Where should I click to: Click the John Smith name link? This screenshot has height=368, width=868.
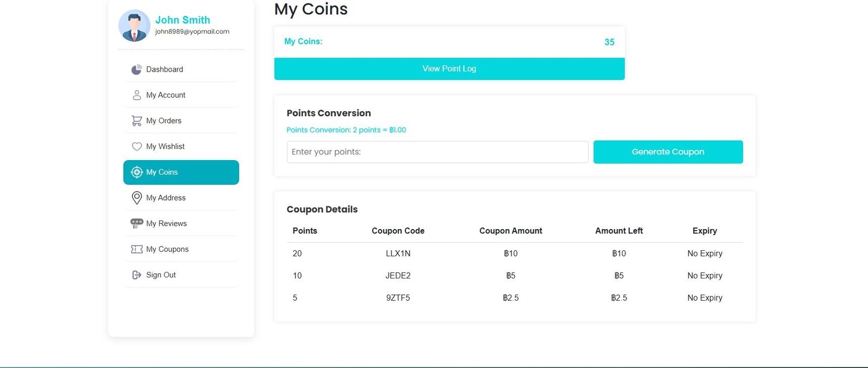click(x=182, y=20)
